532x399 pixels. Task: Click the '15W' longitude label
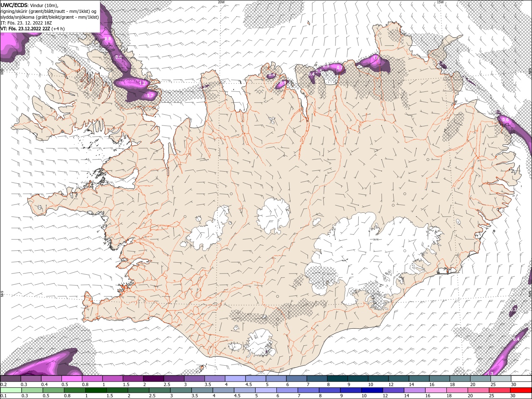pos(440,2)
